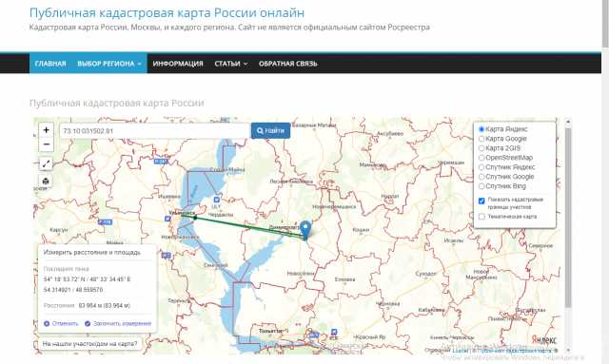Image resolution: width=609 pixels, height=364 pixels.
Task: Click the Закончить измерение checkmark icon
Action: pos(88,323)
